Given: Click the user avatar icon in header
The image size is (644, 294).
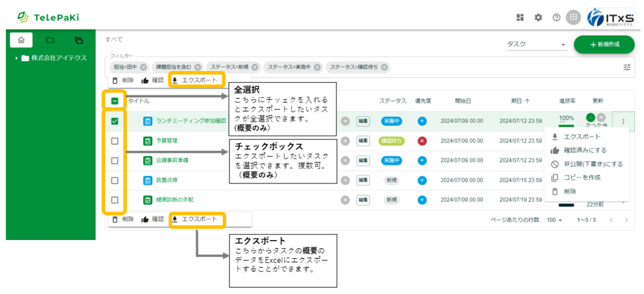Looking at the screenshot, I should (573, 18).
